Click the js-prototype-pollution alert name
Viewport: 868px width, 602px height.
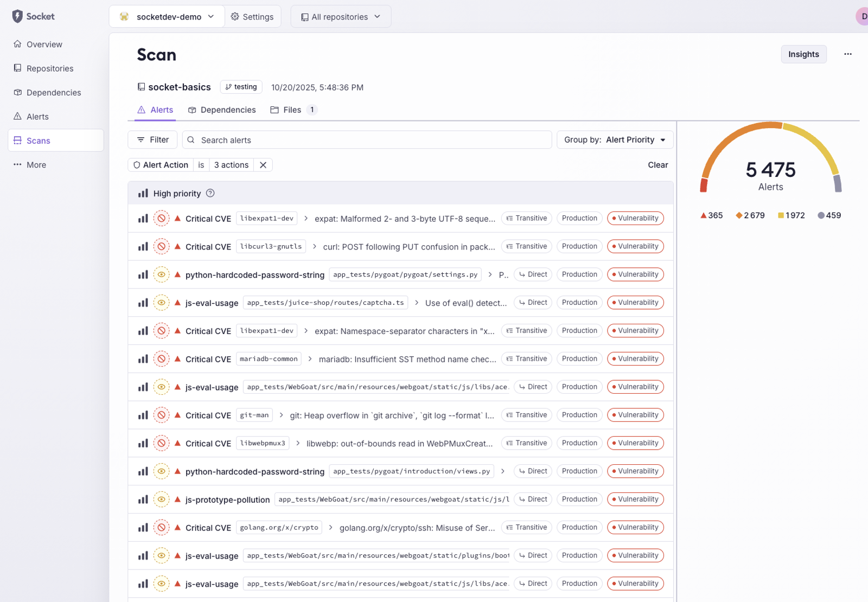point(227,500)
